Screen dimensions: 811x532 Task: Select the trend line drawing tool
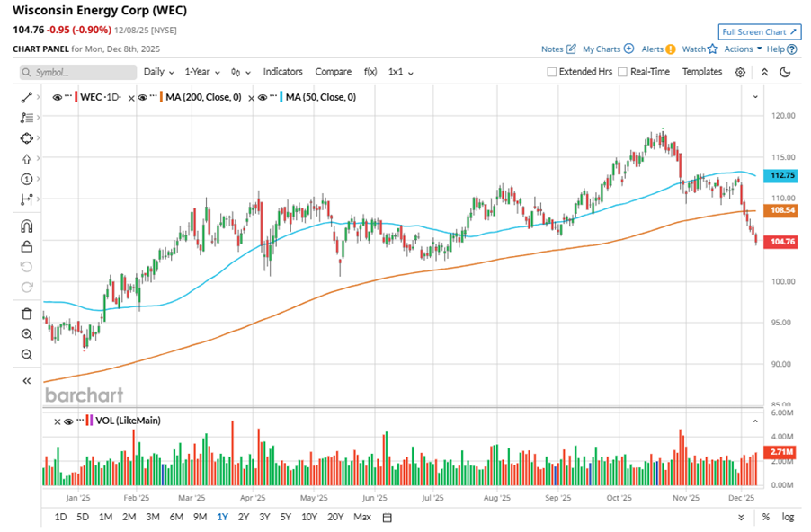click(26, 96)
